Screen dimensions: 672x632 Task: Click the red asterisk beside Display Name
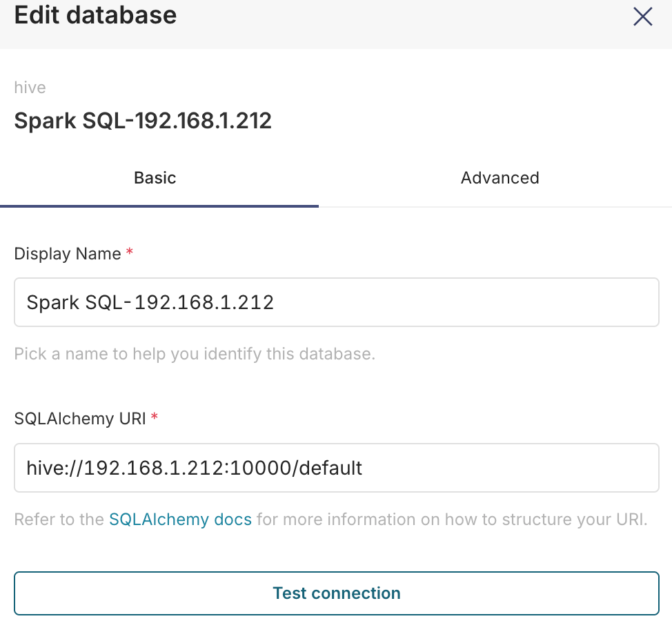[x=129, y=253]
